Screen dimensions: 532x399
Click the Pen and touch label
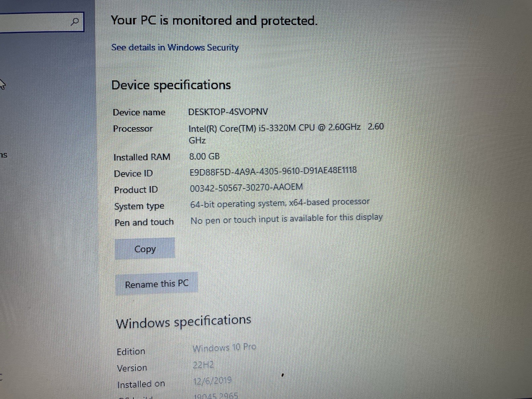coord(144,222)
